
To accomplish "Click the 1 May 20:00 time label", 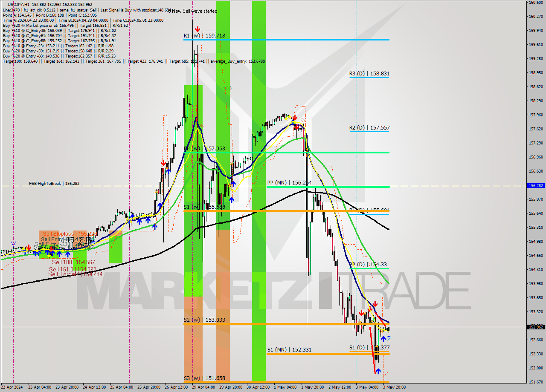I will pos(312,387).
